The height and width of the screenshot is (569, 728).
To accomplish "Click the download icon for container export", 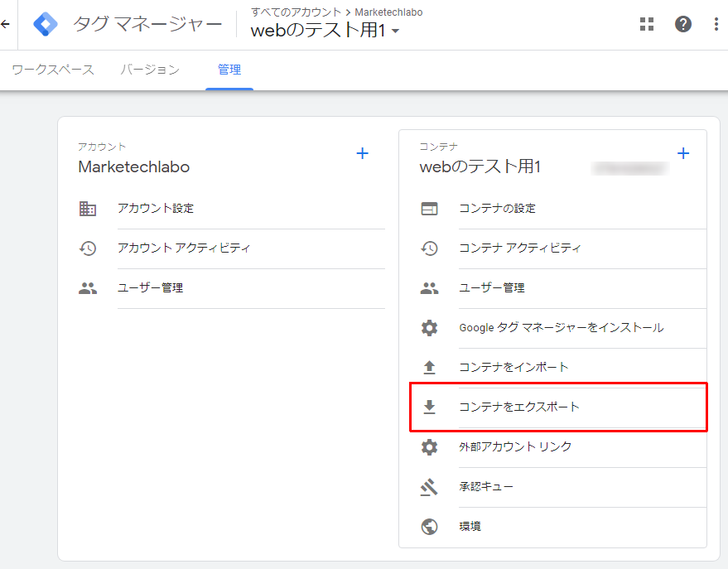I will coord(429,407).
